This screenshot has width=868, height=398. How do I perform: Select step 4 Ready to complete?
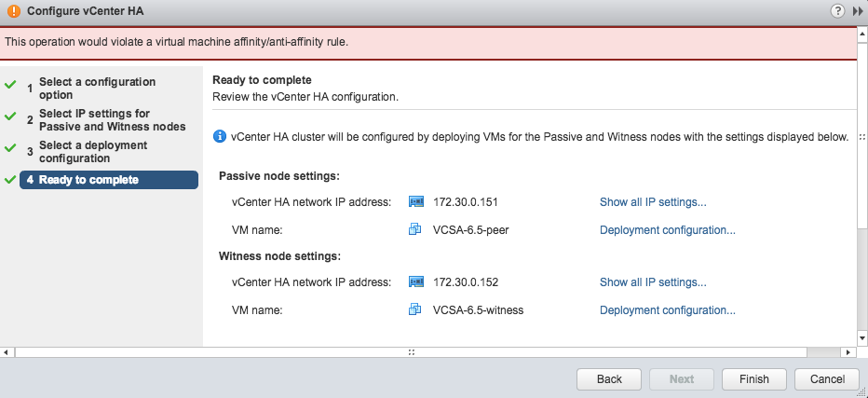pos(108,180)
